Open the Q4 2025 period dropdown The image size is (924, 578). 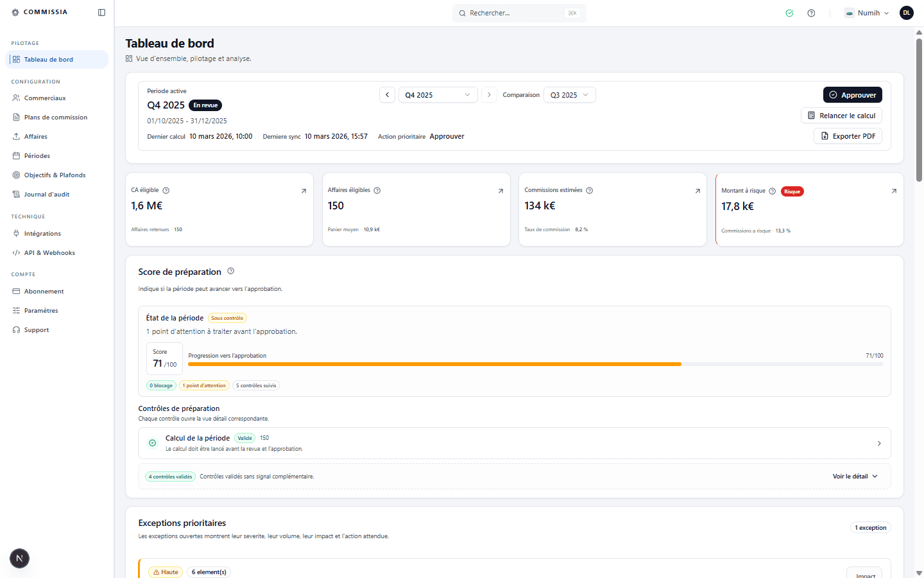(x=438, y=94)
